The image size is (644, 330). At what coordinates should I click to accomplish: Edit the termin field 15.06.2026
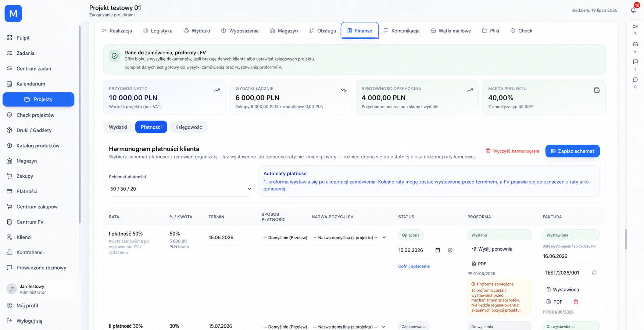[229, 238]
